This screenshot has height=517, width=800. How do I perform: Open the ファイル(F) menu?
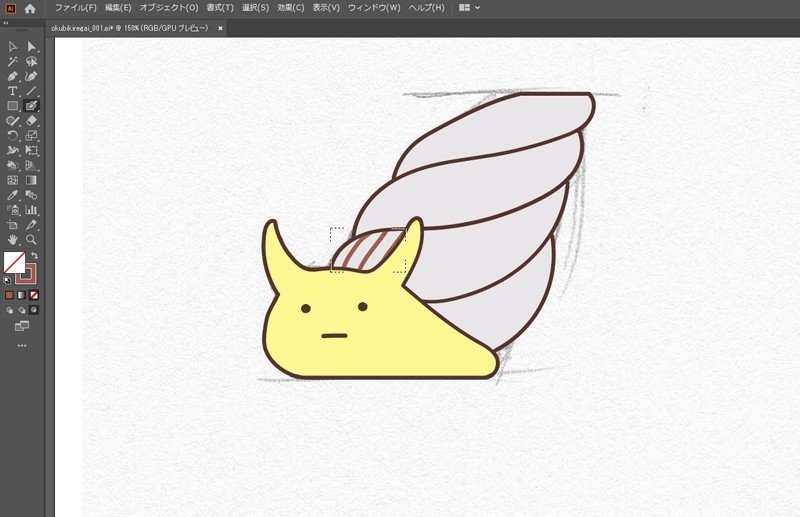[76, 8]
